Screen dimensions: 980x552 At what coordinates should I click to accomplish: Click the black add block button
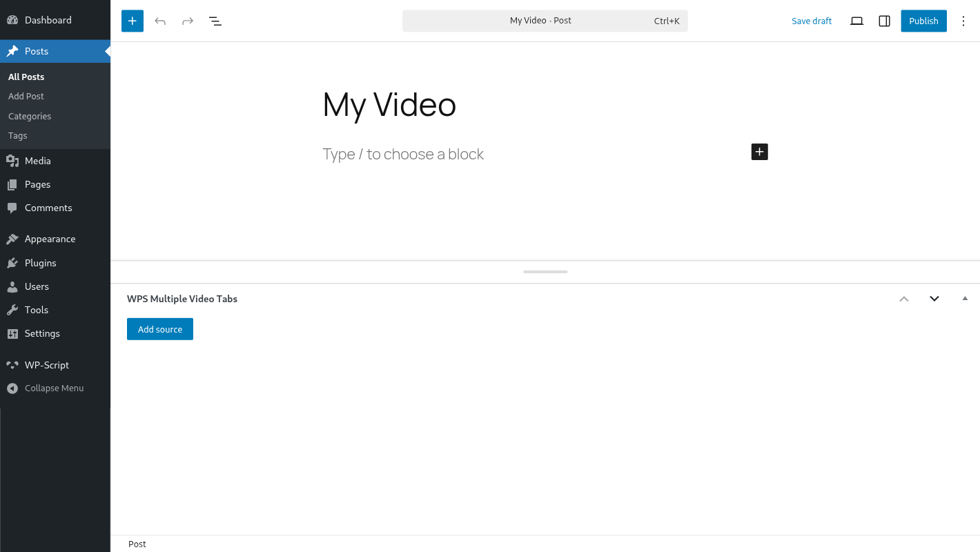759,152
